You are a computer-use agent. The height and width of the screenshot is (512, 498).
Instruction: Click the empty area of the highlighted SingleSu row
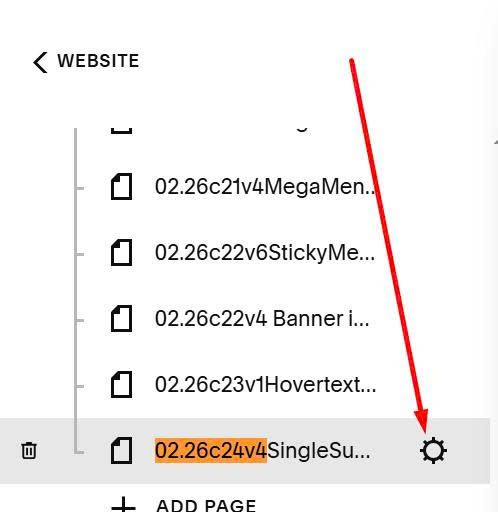point(393,450)
